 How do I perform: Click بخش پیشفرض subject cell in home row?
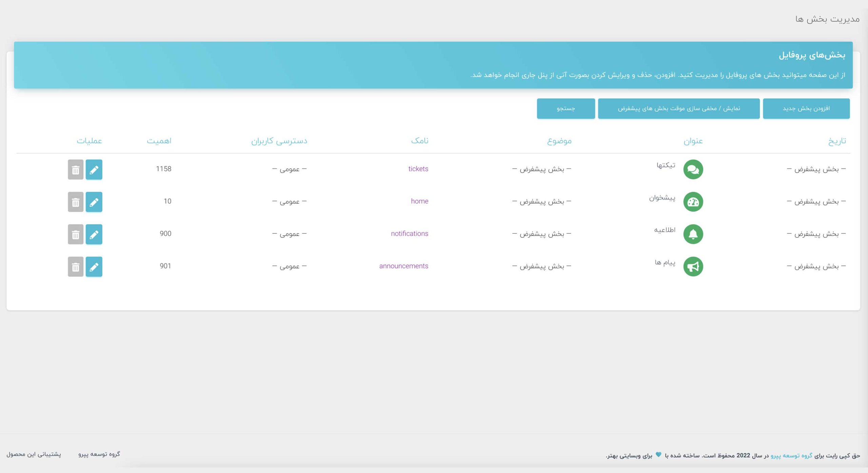point(541,202)
